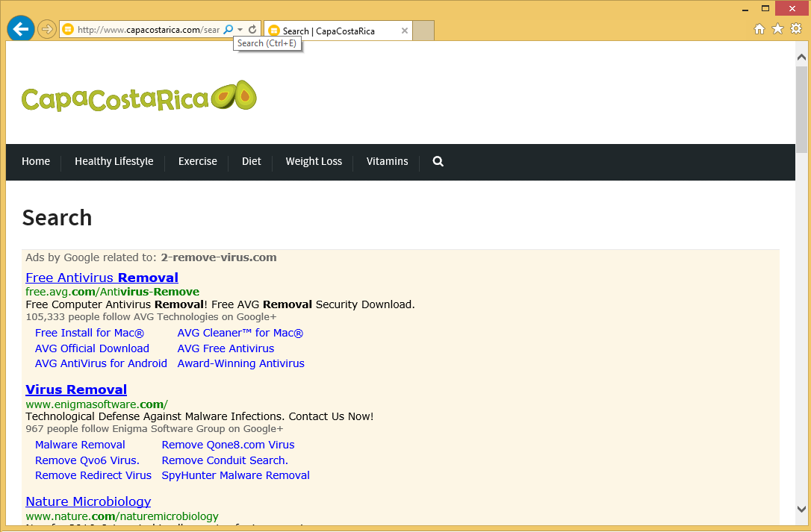The height and width of the screenshot is (532, 811).
Task: Refresh the current page
Action: [x=252, y=31]
